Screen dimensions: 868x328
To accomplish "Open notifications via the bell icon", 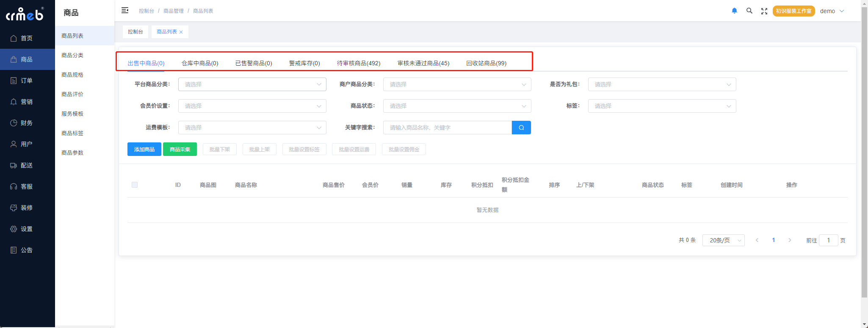I will pos(734,11).
